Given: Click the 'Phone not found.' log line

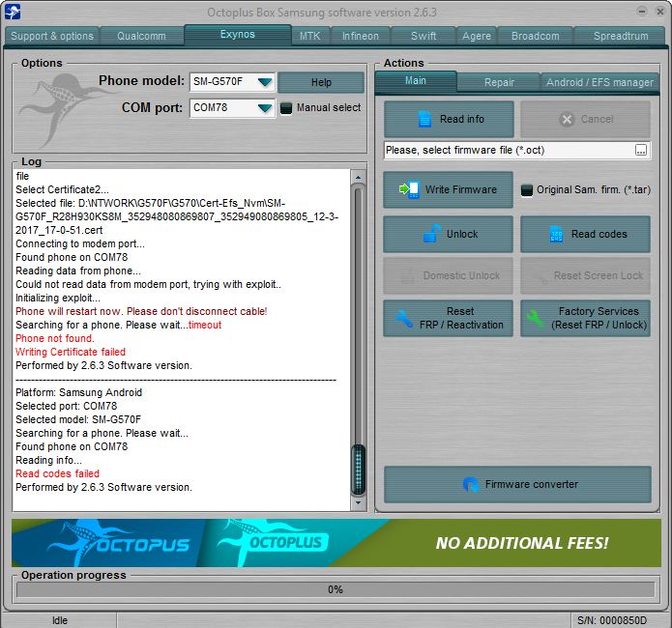Looking at the screenshot, I should point(55,338).
